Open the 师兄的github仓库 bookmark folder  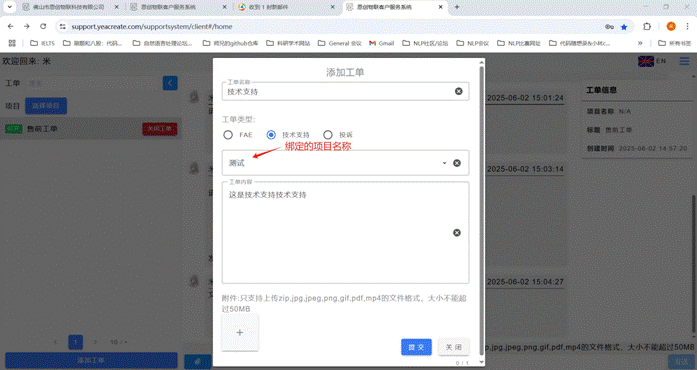click(230, 43)
